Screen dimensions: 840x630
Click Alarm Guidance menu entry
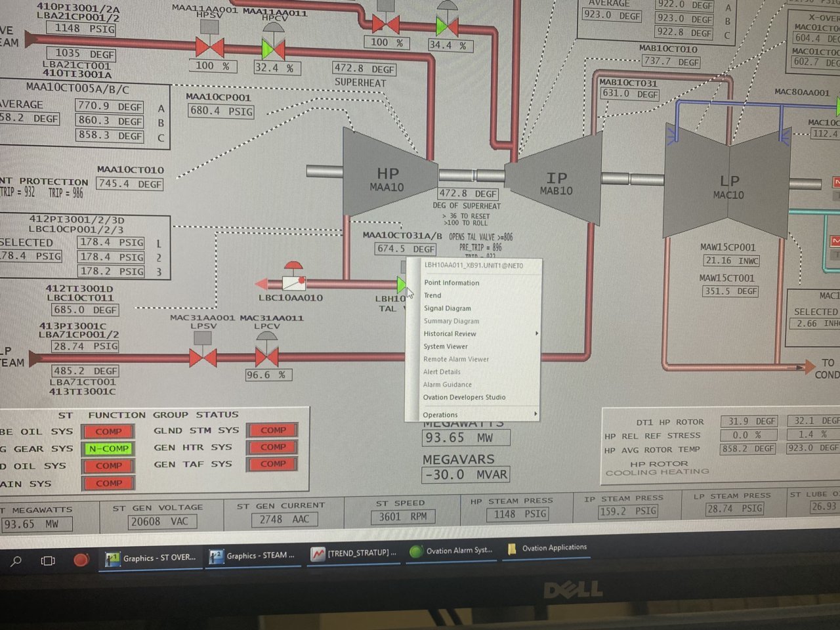click(x=447, y=385)
